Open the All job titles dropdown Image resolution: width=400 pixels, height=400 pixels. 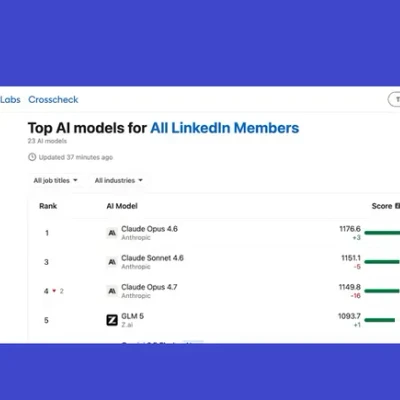point(55,180)
